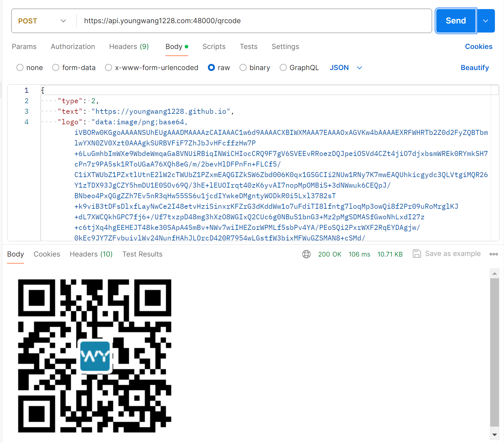Image resolution: width=504 pixels, height=443 pixels.
Task: Click the scrollbar down arrow in response
Action: (495, 435)
